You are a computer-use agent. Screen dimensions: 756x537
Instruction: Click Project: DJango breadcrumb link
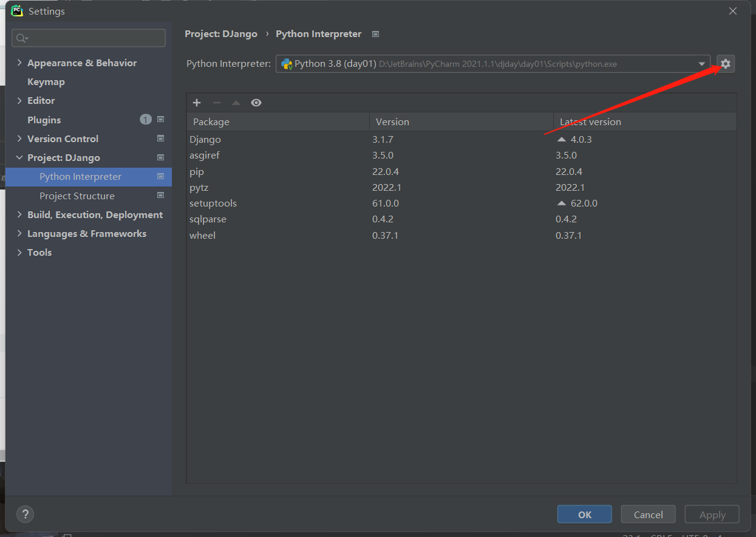click(221, 34)
